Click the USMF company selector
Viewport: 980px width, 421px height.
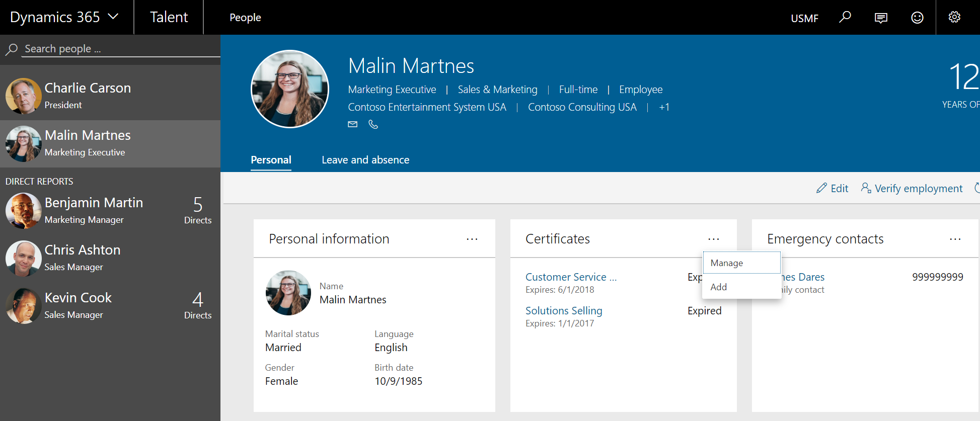coord(804,18)
